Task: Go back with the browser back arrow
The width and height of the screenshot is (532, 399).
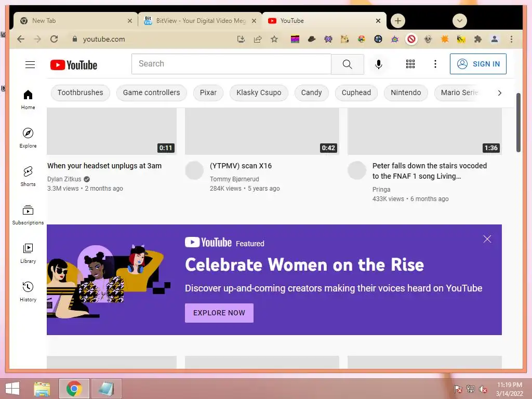Action: click(x=21, y=39)
